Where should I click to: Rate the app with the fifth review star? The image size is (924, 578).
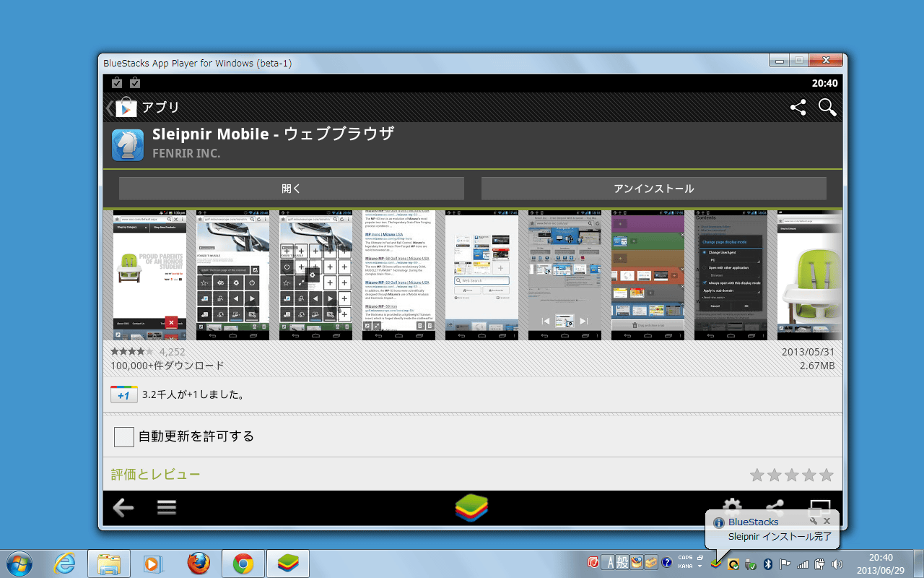(x=826, y=475)
